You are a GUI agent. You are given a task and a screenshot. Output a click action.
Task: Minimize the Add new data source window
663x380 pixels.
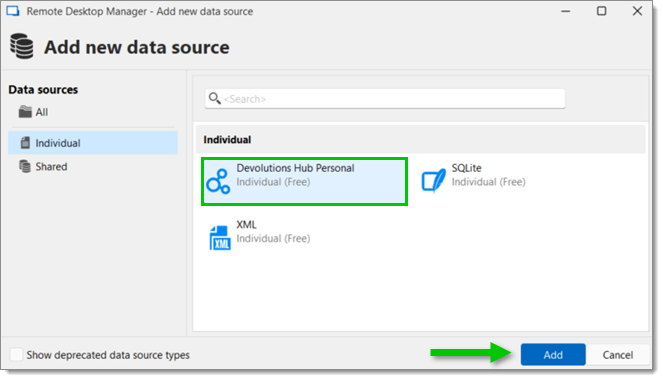(x=566, y=11)
